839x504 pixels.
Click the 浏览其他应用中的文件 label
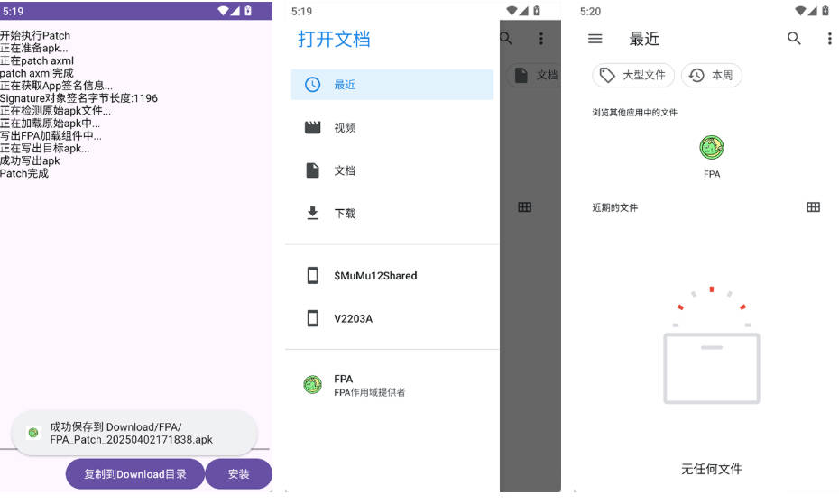(634, 113)
